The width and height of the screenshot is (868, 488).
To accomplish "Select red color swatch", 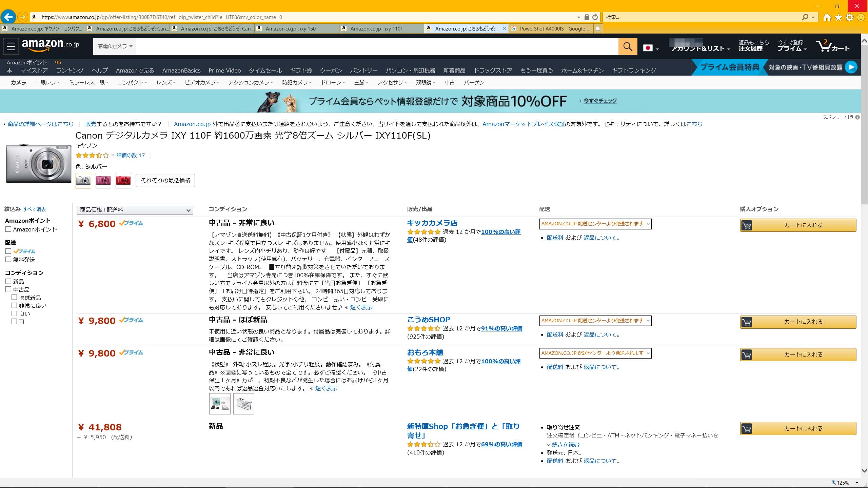I will click(x=123, y=181).
